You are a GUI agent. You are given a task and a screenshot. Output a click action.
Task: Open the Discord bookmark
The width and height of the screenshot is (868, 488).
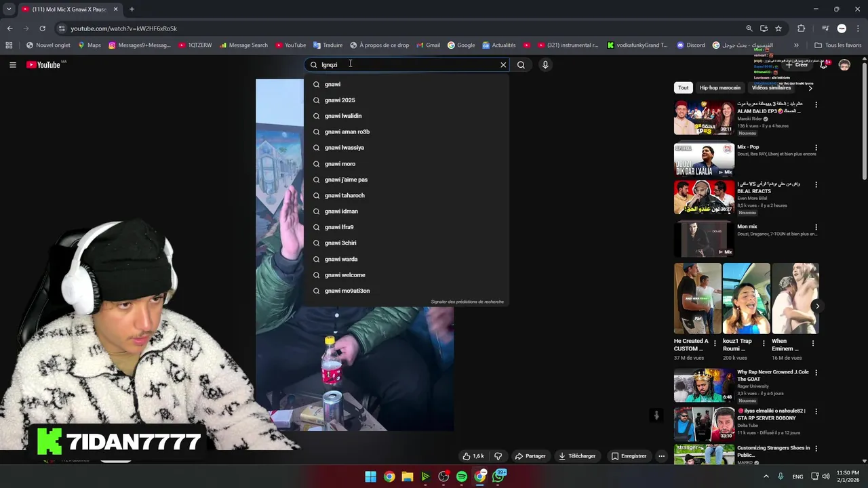click(x=690, y=45)
